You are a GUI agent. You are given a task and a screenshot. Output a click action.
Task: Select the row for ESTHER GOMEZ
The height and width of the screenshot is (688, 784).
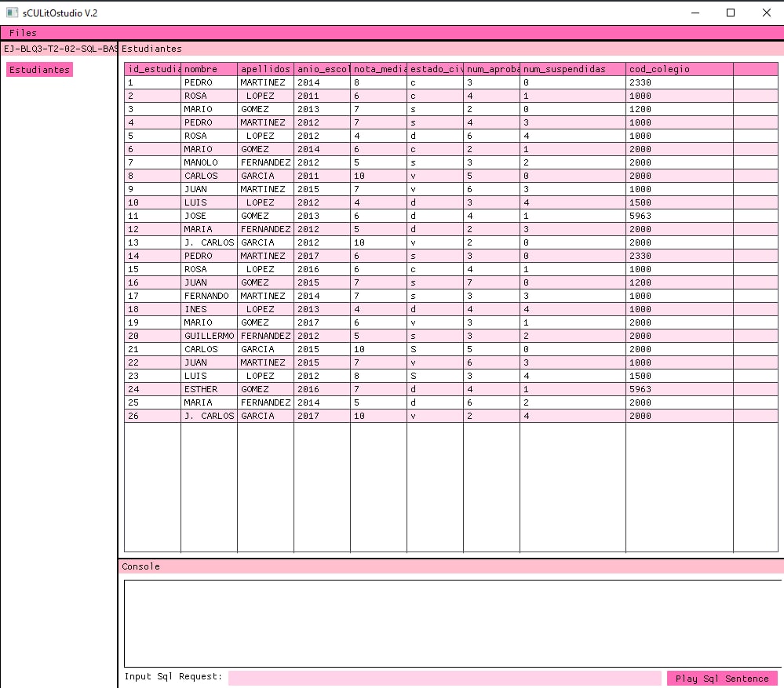point(314,388)
